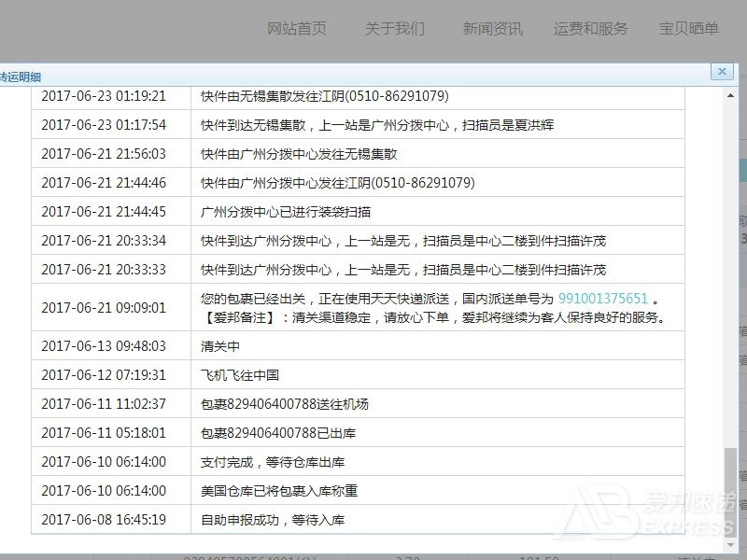This screenshot has width=747, height=560.
Task: Click text 包裹829406400788已出库
Action: [x=278, y=433]
